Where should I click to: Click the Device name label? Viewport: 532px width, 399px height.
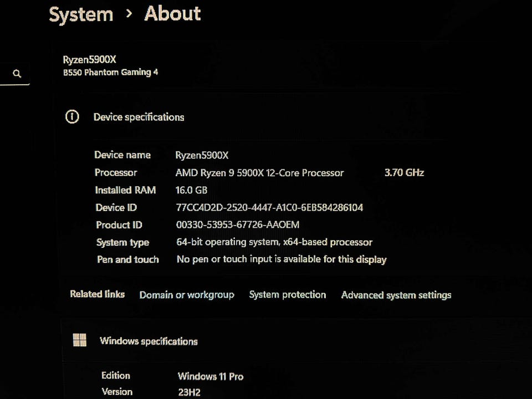coord(122,155)
